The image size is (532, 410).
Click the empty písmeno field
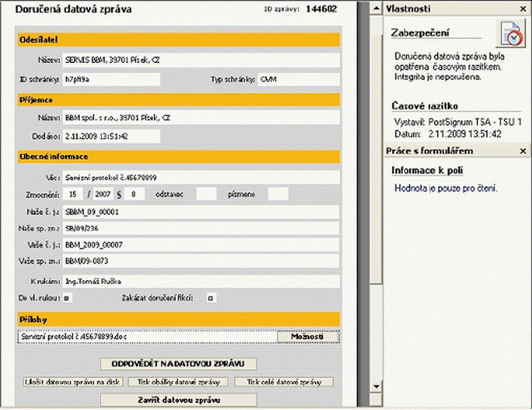[278, 194]
